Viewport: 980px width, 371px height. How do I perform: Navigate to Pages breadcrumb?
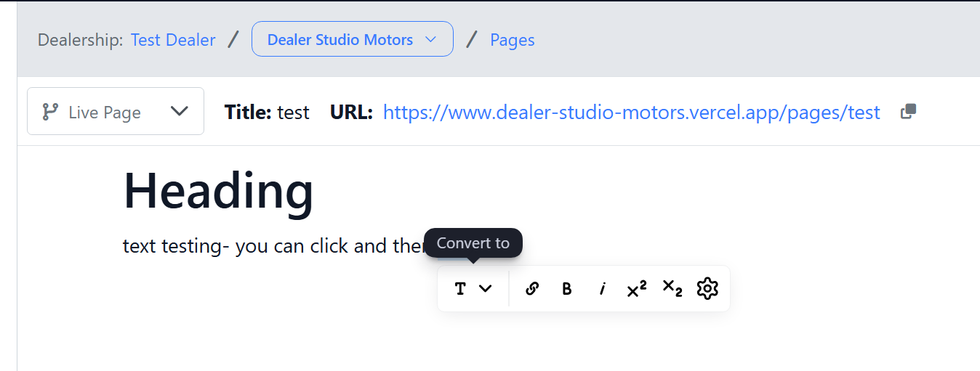pyautogui.click(x=512, y=40)
